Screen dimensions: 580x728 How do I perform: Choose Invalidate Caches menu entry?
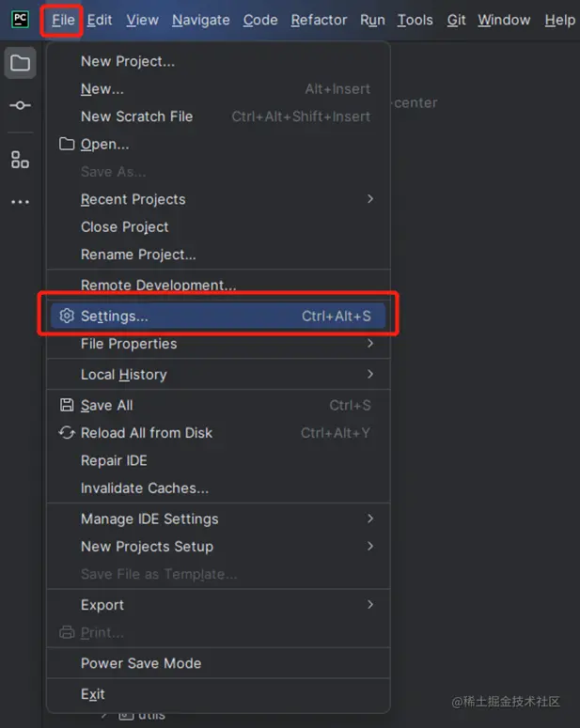(x=145, y=488)
